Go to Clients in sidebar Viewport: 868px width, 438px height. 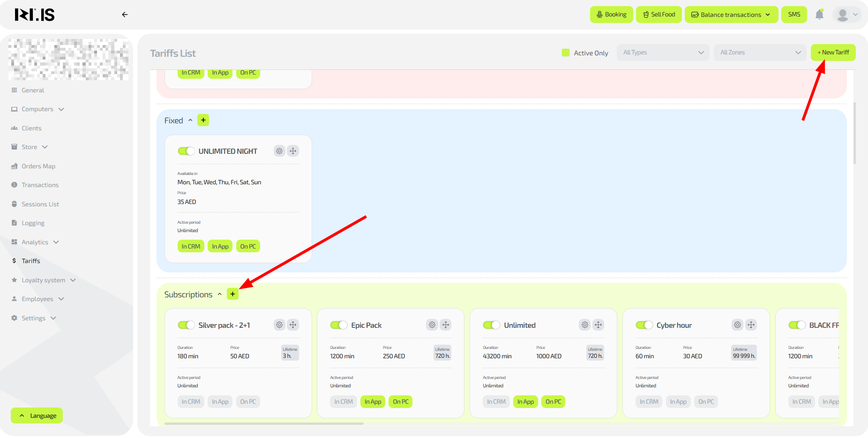tap(31, 128)
